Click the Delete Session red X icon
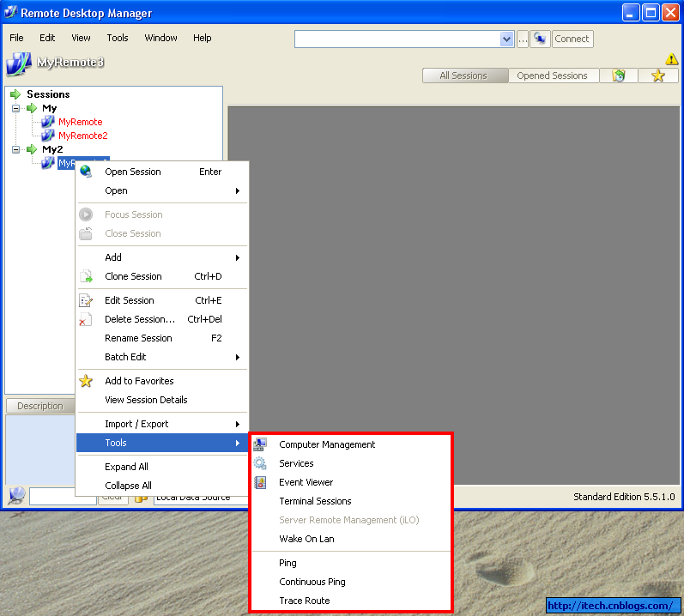This screenshot has width=684, height=616. (85, 319)
